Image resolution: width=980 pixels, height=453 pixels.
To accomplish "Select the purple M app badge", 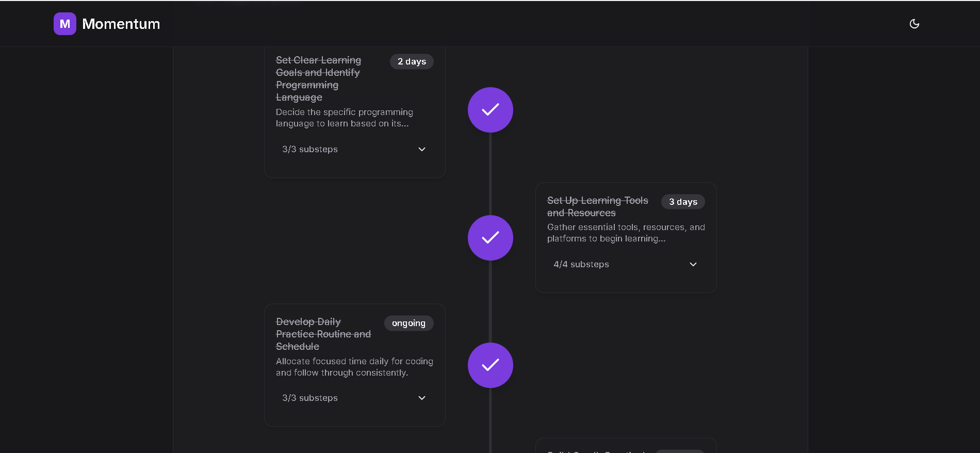I will [64, 23].
